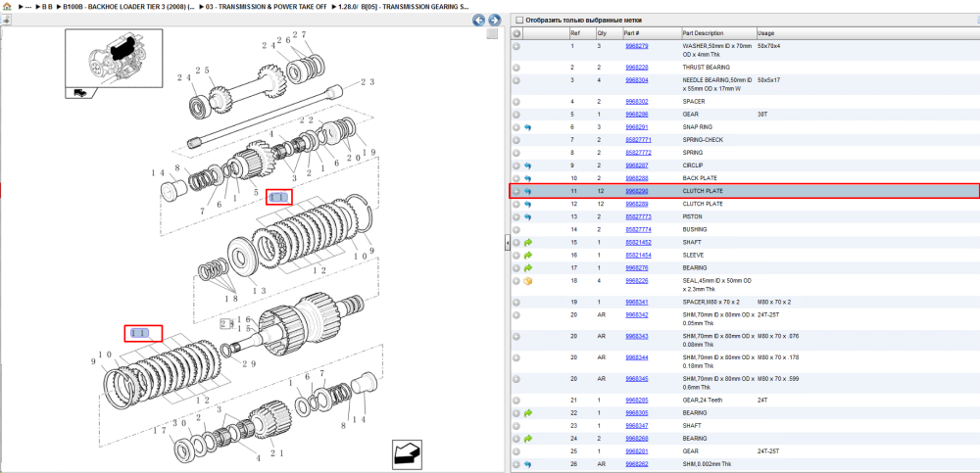Open part number link 9968347
Screen dimensions: 980x473
[x=637, y=426]
